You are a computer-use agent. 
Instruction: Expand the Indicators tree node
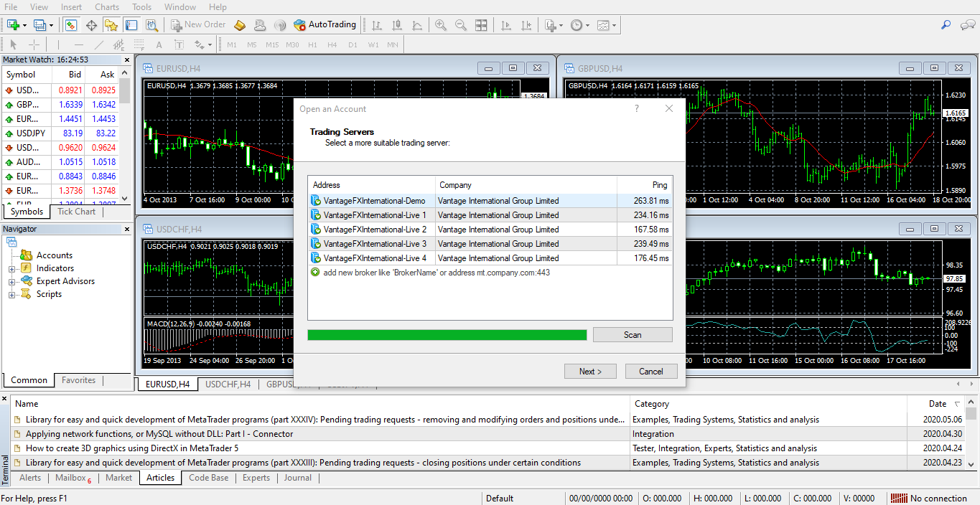tap(12, 268)
